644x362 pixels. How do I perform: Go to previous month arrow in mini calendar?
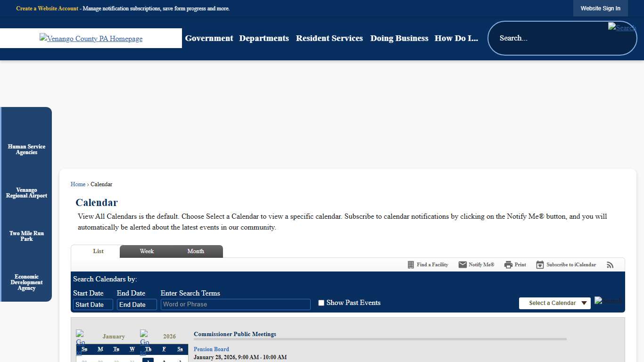(80, 337)
